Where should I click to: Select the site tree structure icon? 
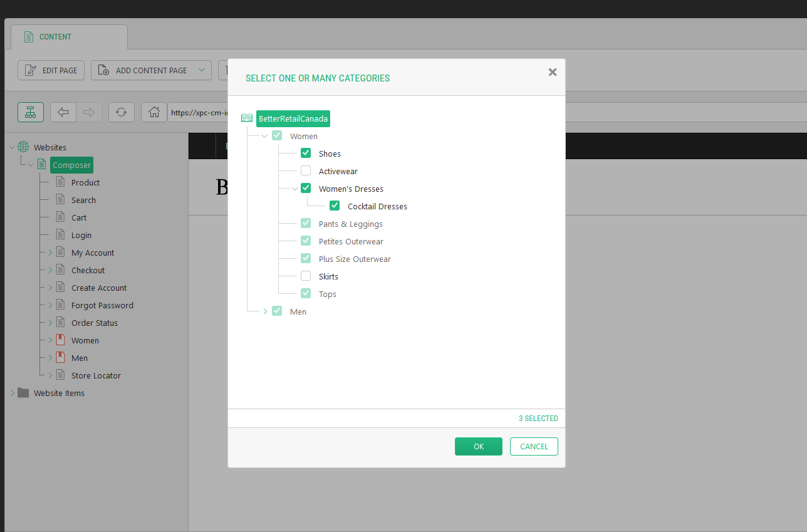point(30,112)
